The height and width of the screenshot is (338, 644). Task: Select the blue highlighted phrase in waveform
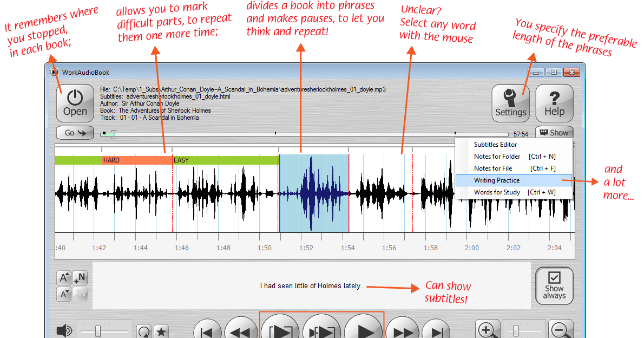(x=314, y=193)
